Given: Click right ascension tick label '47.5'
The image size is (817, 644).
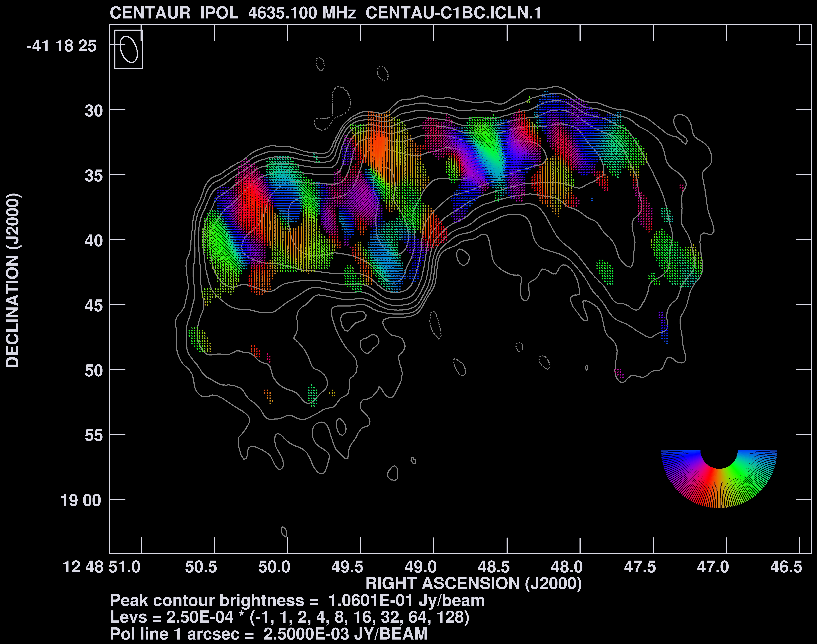Looking at the screenshot, I should coord(640,567).
